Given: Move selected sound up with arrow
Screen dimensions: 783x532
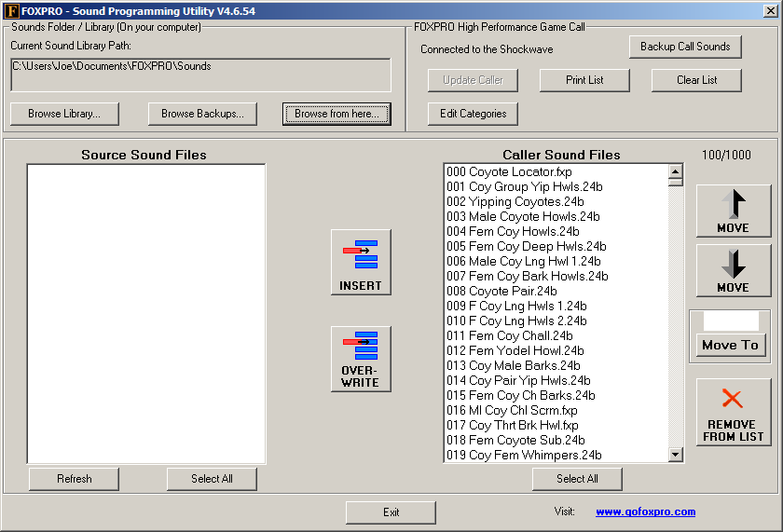Looking at the screenshot, I should (734, 211).
